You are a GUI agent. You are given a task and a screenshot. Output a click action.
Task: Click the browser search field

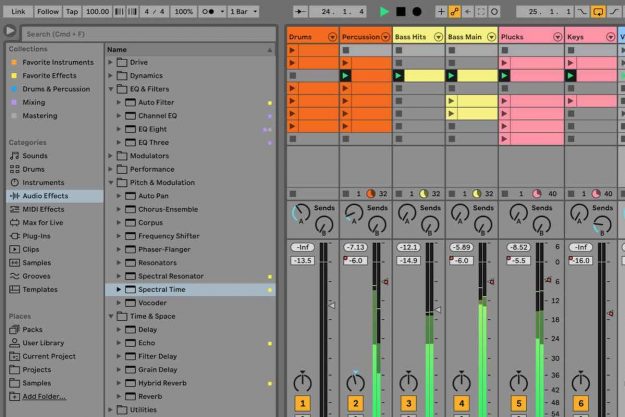[x=148, y=34]
